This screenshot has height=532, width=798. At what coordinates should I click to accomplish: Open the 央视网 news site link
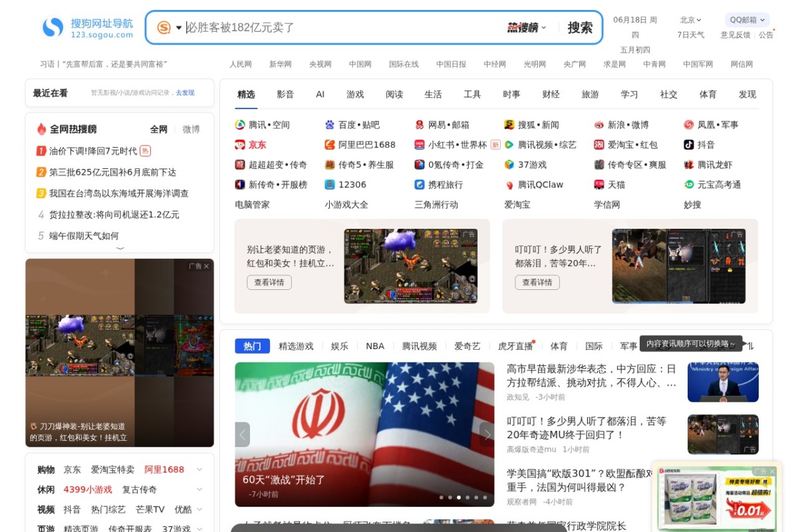click(x=321, y=65)
